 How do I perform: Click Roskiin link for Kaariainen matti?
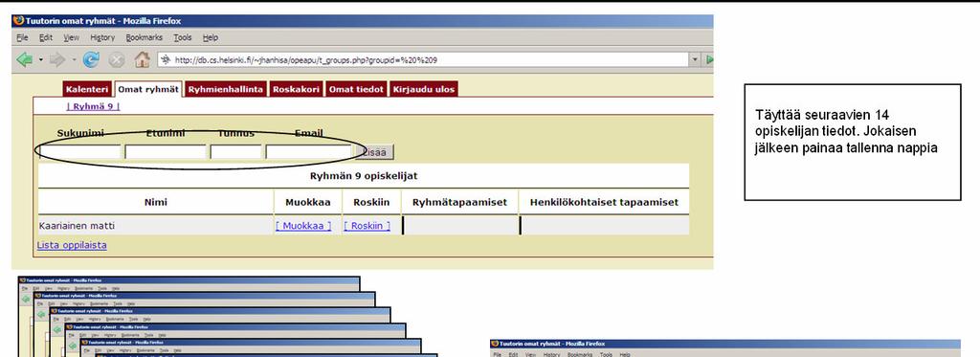[x=367, y=226]
